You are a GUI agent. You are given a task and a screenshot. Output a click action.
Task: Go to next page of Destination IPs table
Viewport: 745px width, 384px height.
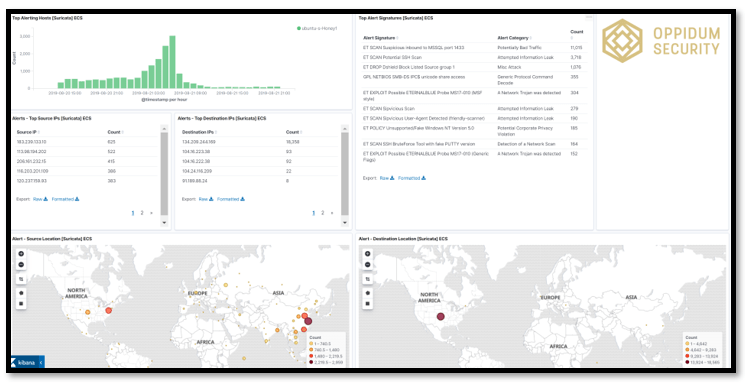tap(332, 213)
